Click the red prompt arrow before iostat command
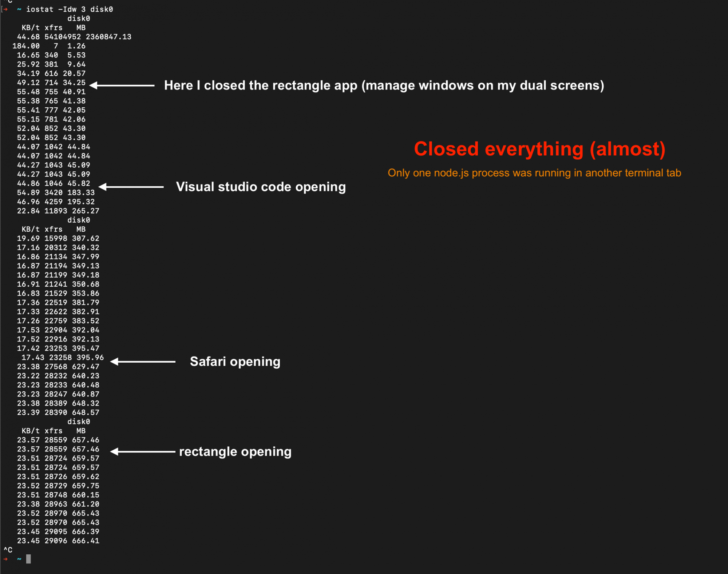This screenshot has width=728, height=574. pos(5,9)
